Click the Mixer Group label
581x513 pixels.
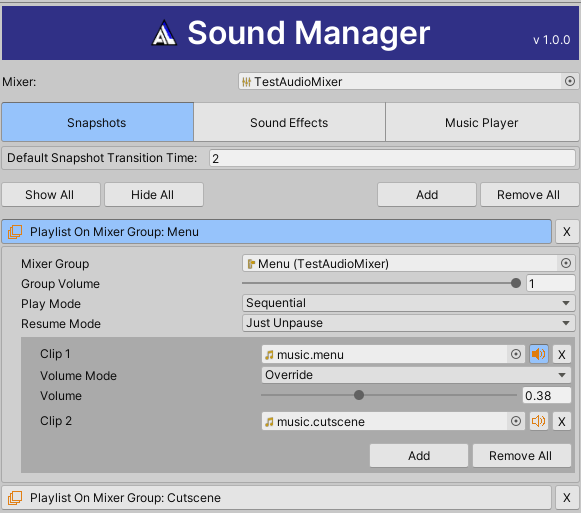point(55,264)
